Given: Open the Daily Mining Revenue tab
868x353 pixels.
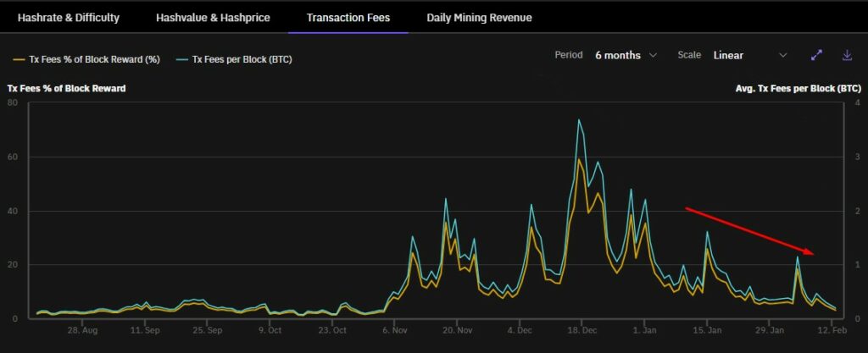Looking at the screenshot, I should coord(479,18).
